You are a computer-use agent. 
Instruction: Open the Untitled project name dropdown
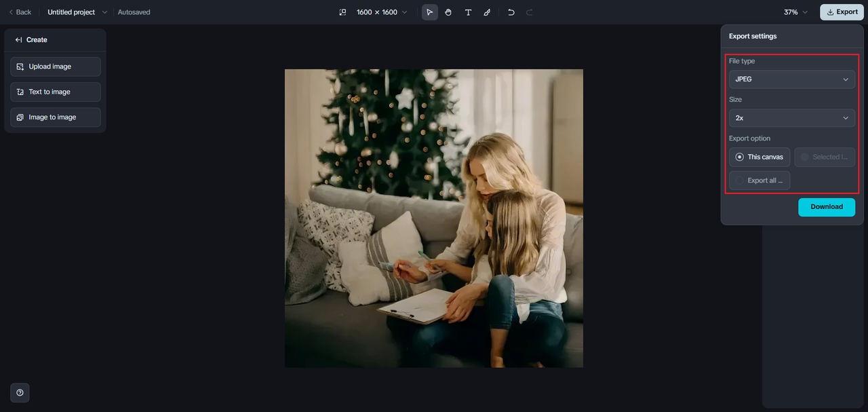click(x=77, y=12)
